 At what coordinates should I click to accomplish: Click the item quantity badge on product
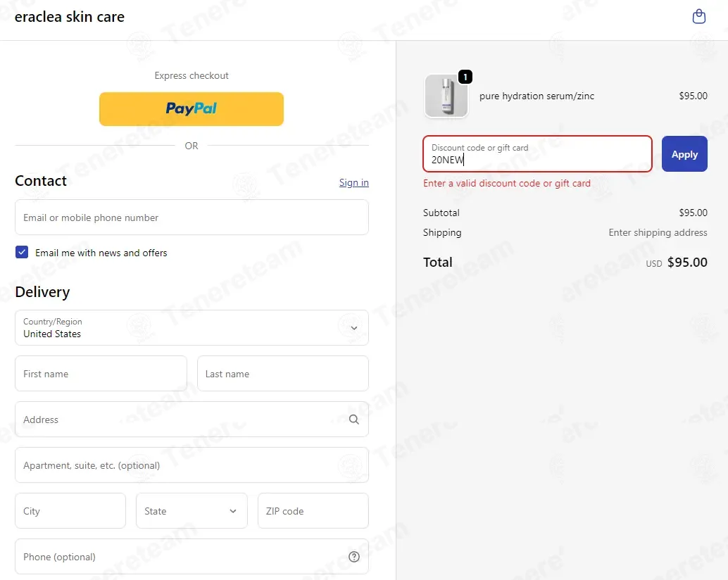point(465,77)
